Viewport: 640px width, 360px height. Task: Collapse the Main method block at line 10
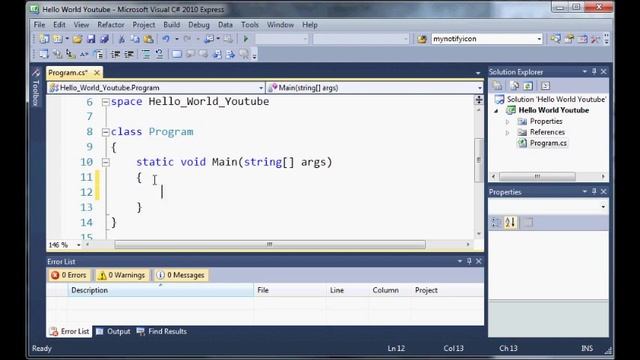click(105, 162)
